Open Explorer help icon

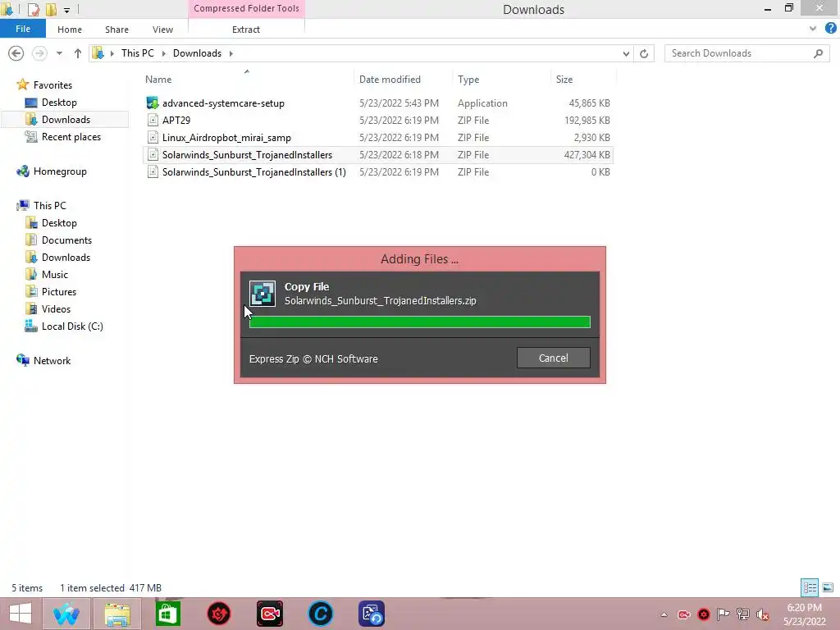coord(830,29)
